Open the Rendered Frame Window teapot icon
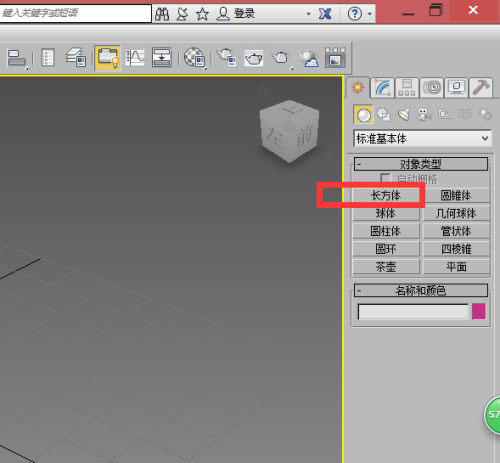Screen dimensions: 500x463 tap(253, 58)
